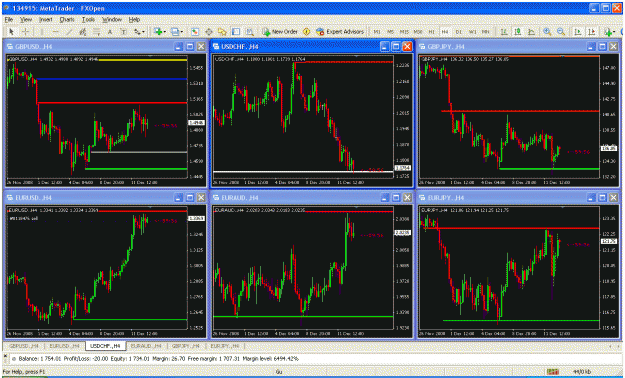
Task: Switch to the MN timeframe
Action: click(485, 32)
